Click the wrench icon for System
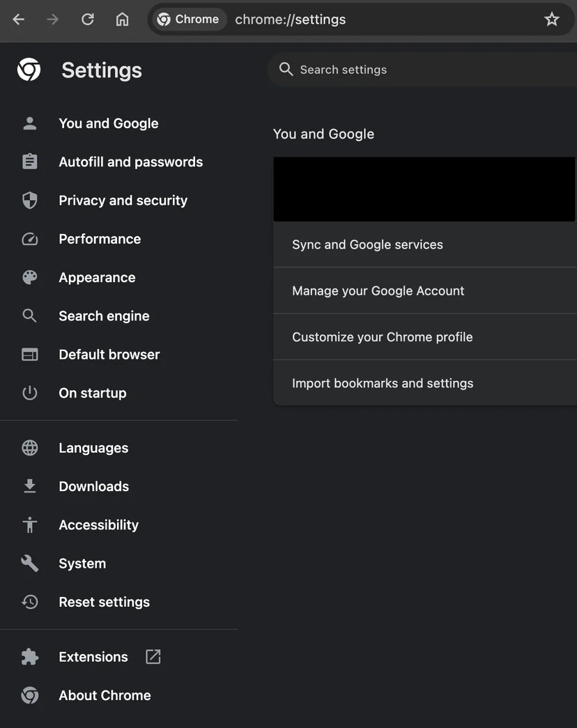This screenshot has width=577, height=728. [x=30, y=563]
